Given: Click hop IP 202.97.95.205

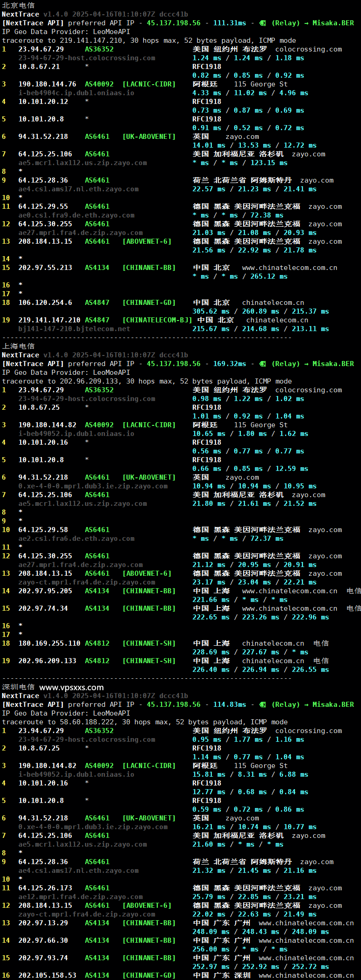Looking at the screenshot, I should point(45,591).
